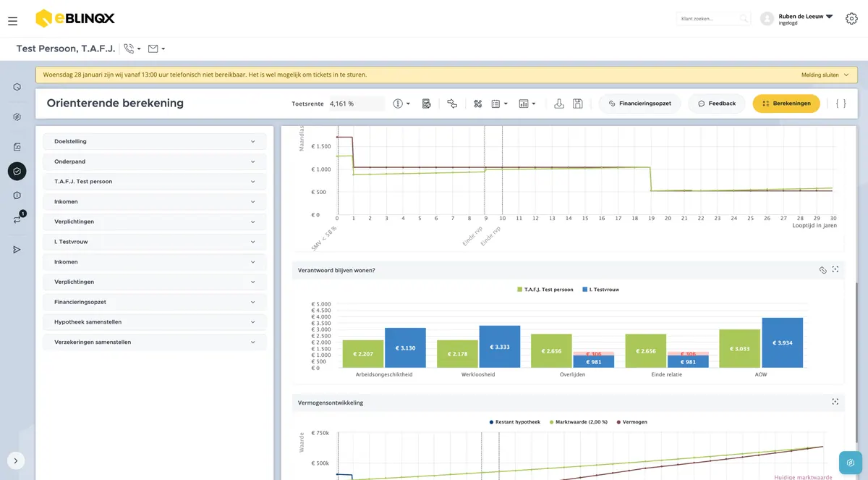Open the Financieringsopzet button
This screenshot has height=480, width=868.
[640, 104]
